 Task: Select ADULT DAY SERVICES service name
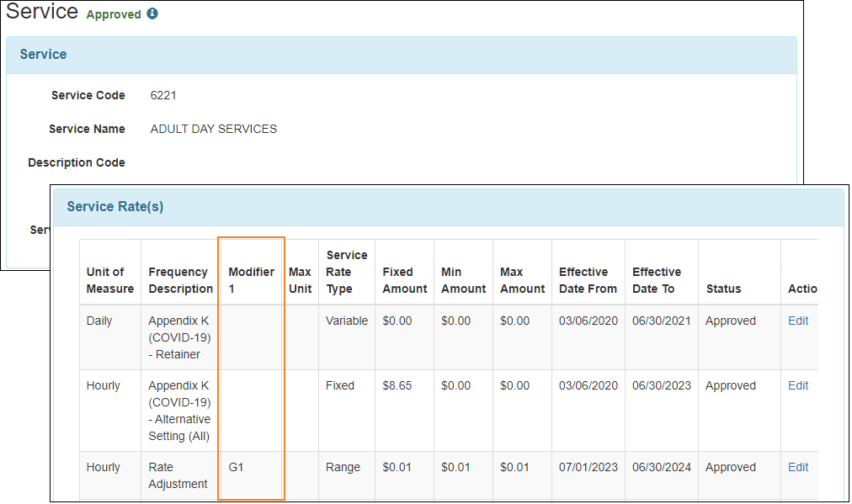214,130
